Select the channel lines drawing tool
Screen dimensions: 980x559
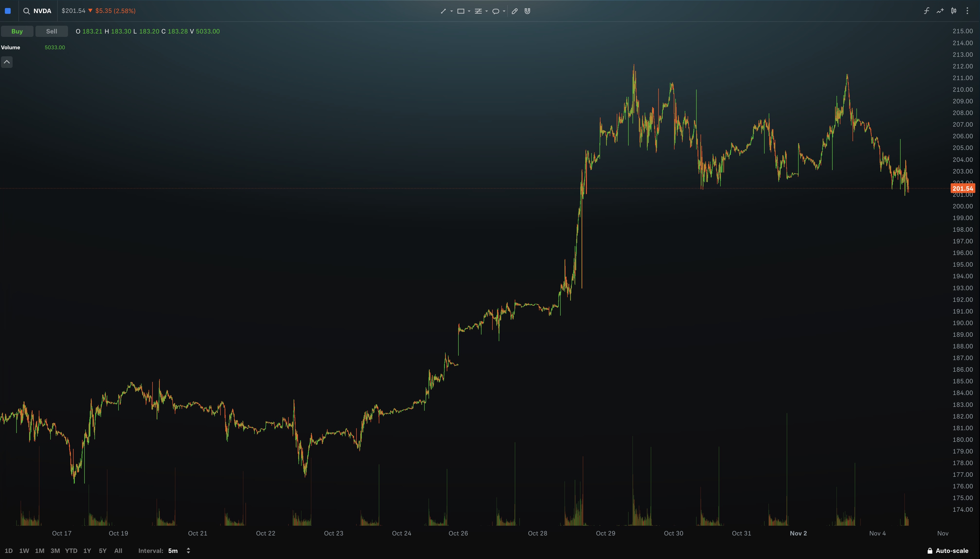tap(478, 11)
